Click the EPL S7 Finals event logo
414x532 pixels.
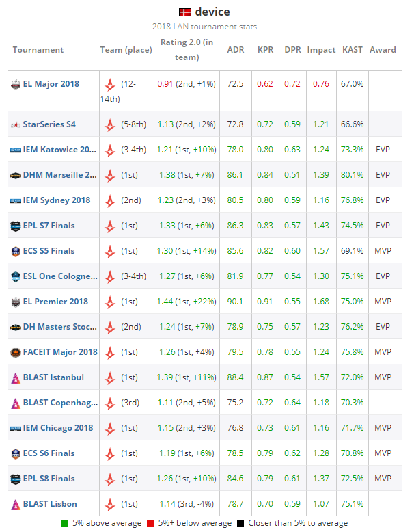pos(16,226)
